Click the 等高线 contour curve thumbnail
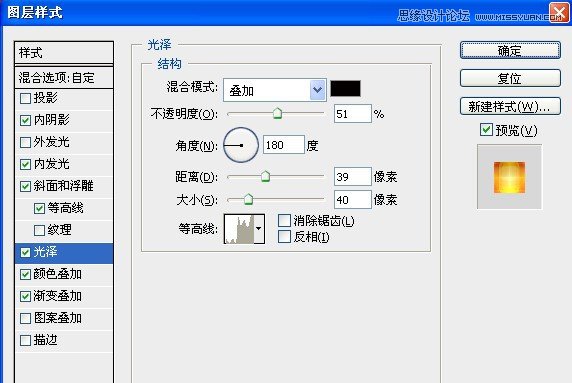 239,229
